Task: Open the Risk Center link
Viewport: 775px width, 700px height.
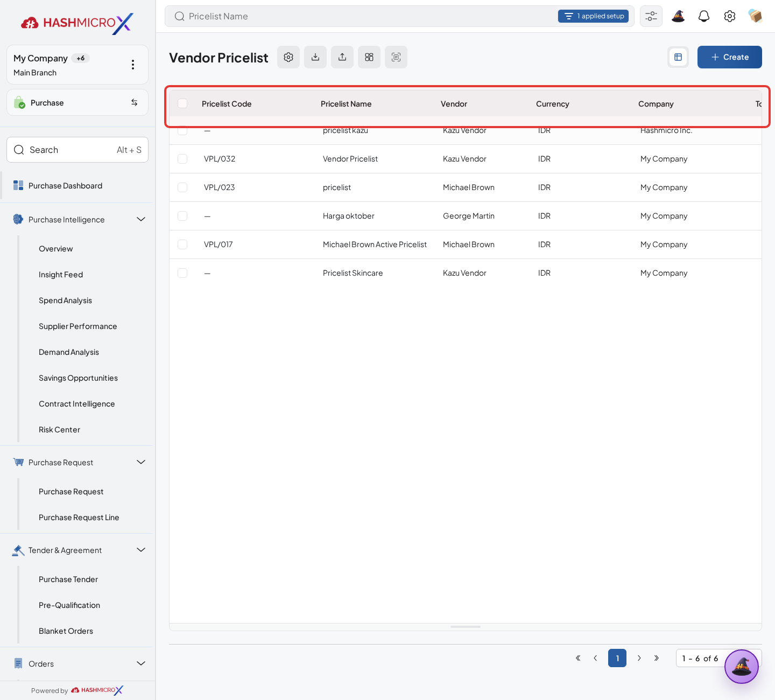Action: [59, 430]
